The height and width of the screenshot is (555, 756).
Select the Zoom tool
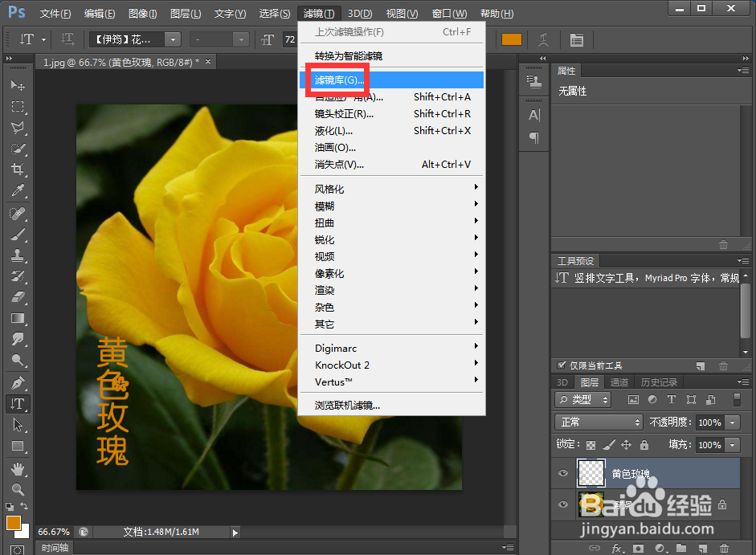(x=18, y=490)
